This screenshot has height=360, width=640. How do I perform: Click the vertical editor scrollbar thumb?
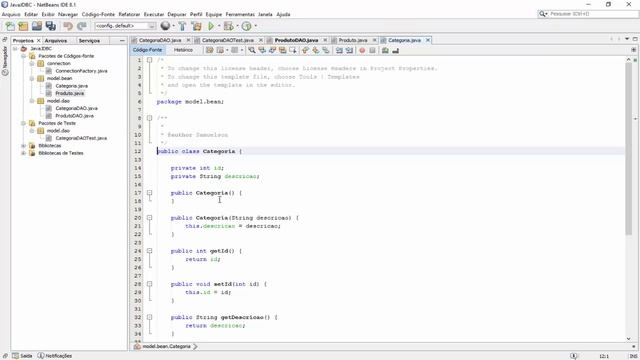[x=628, y=149]
